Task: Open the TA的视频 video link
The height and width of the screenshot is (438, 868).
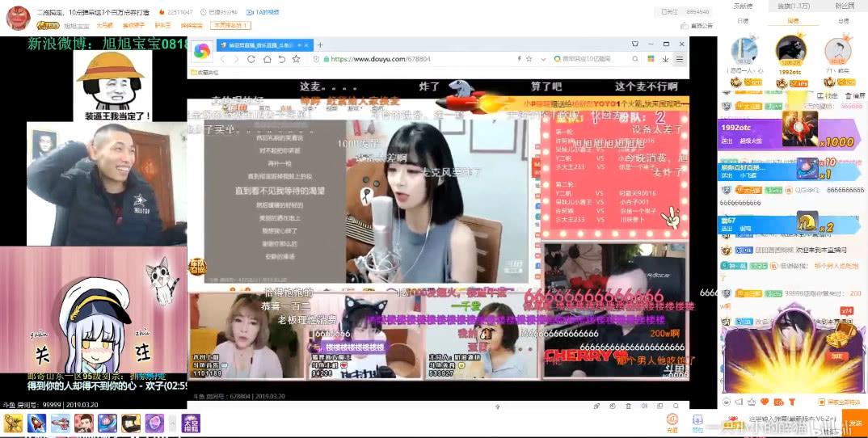Action: point(263,13)
